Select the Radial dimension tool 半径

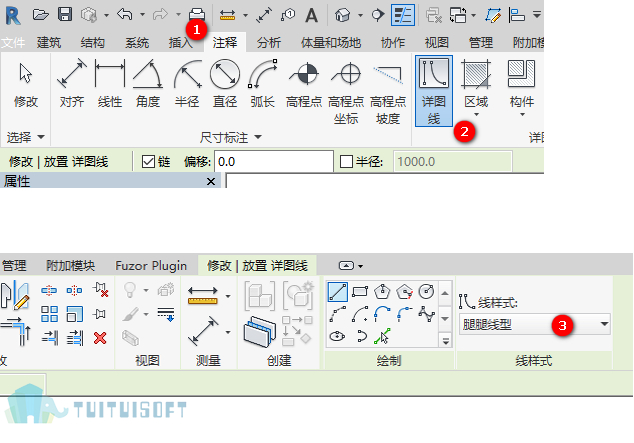[x=187, y=84]
